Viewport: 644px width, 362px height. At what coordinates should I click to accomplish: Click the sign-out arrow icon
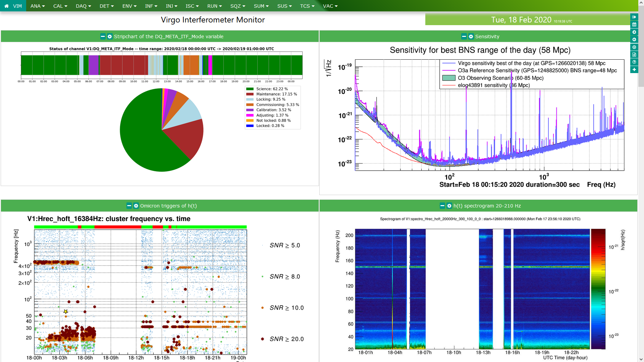pyautogui.click(x=634, y=17)
